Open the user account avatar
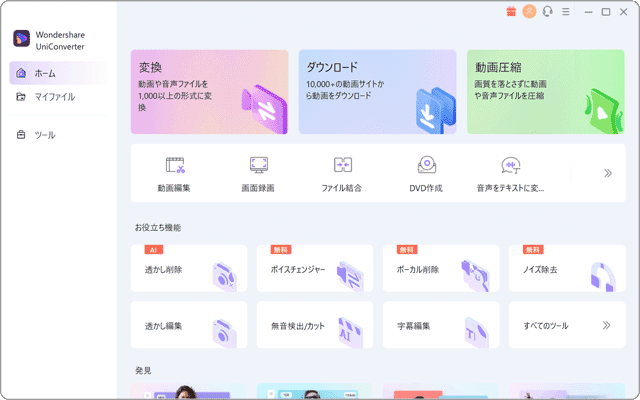This screenshot has height=400, width=640. pos(529,12)
